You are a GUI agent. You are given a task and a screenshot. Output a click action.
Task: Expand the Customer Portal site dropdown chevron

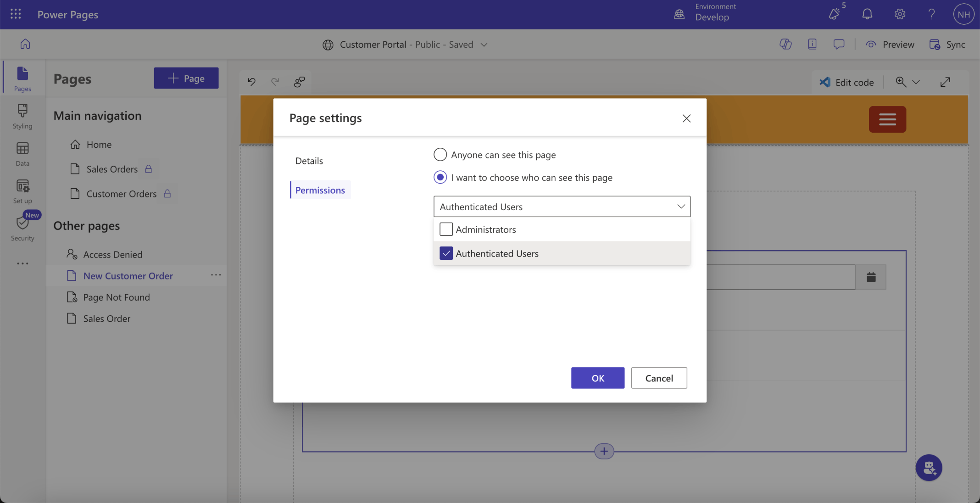tap(484, 45)
